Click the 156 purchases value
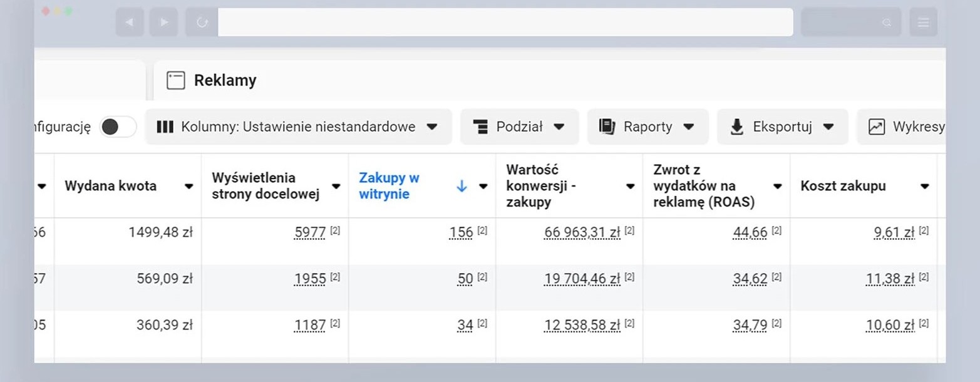The image size is (980, 382). pos(461,232)
